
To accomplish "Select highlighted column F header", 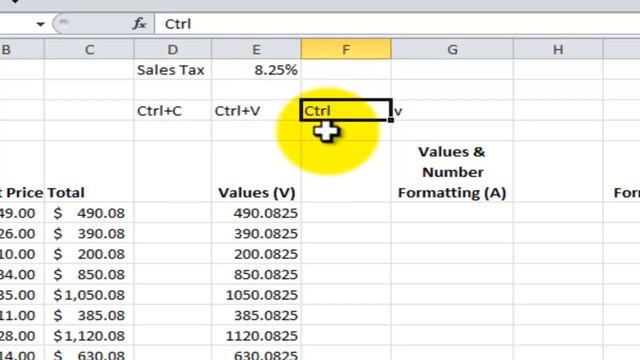I will 346,49.
